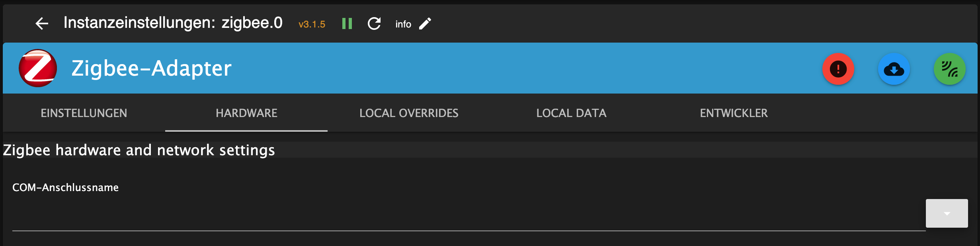This screenshot has width=980, height=246.
Task: Click the Instanzeinstellungen: zigbee.0 title
Action: click(x=173, y=23)
